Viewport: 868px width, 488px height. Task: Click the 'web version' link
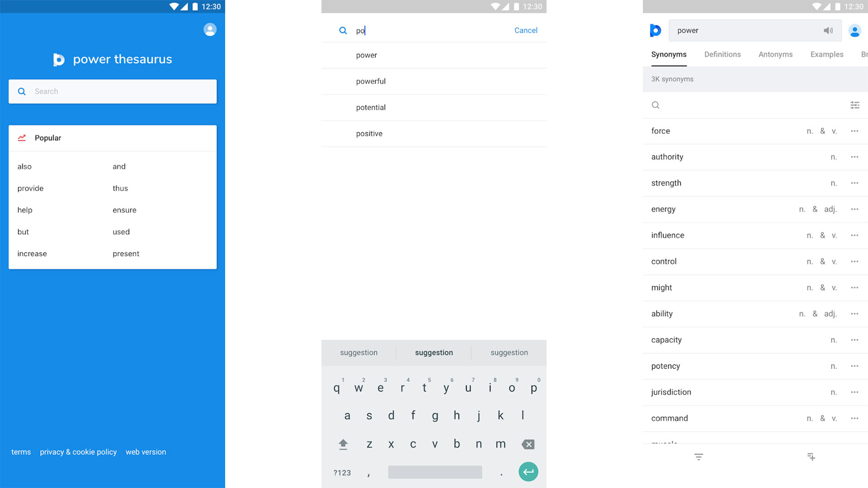[146, 452]
